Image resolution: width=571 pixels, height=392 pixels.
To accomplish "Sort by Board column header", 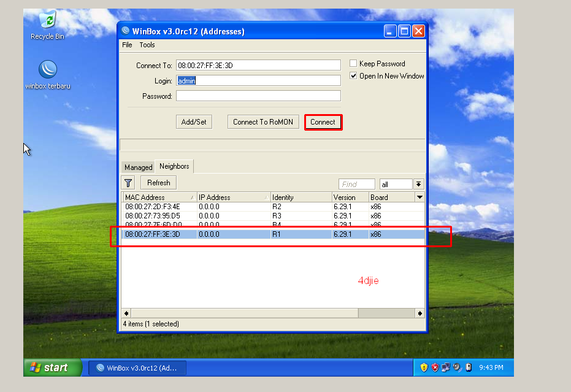I will point(392,197).
